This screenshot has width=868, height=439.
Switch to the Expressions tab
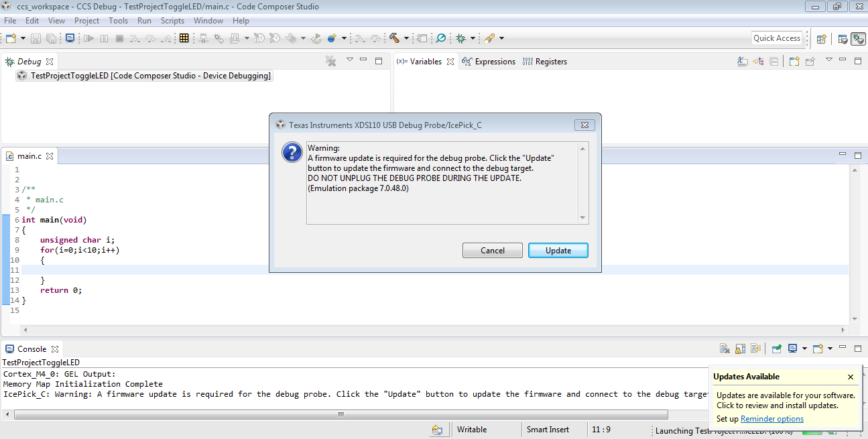[489, 62]
